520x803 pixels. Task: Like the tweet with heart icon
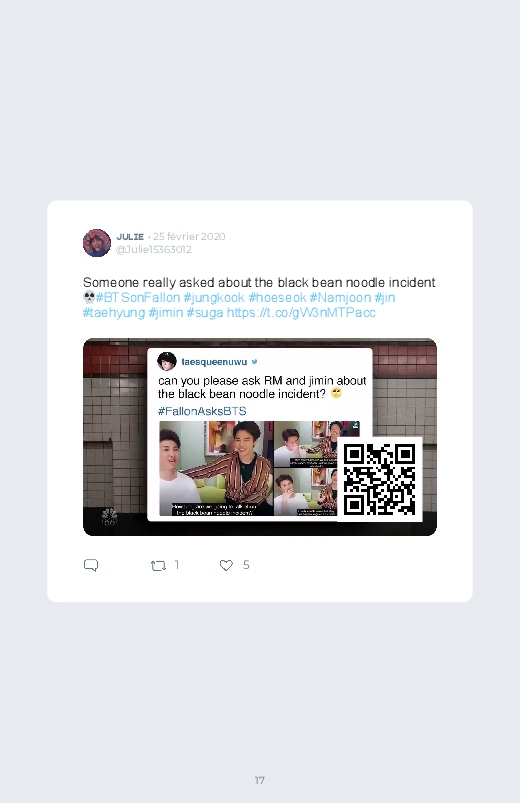click(x=226, y=565)
